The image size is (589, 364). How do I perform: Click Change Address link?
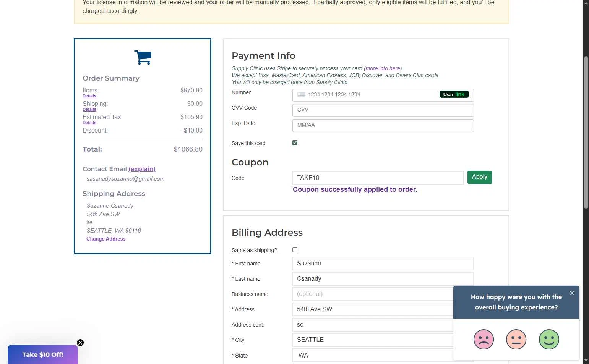tap(106, 239)
